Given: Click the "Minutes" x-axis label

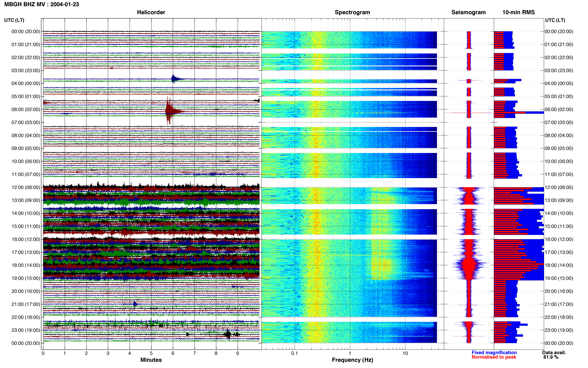Looking at the screenshot, I should [x=151, y=360].
